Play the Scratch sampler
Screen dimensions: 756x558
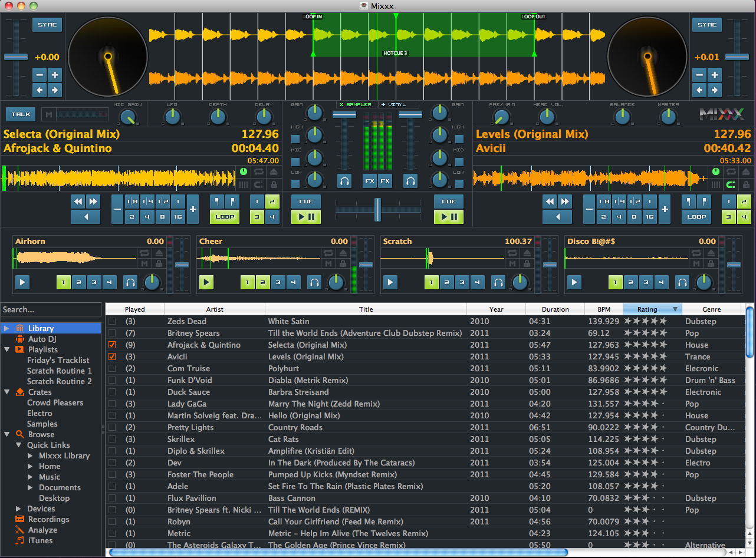coord(390,282)
